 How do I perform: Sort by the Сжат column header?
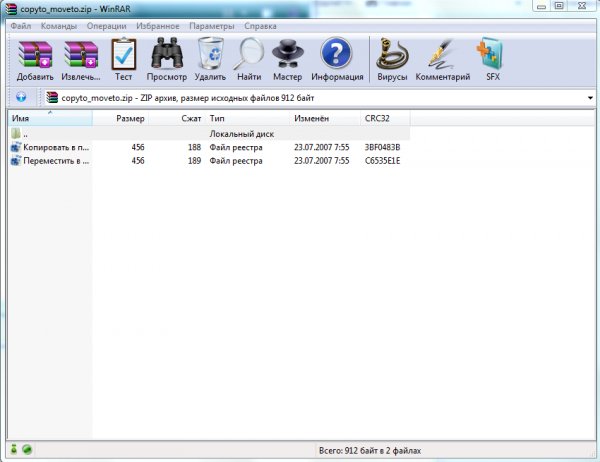click(177, 118)
